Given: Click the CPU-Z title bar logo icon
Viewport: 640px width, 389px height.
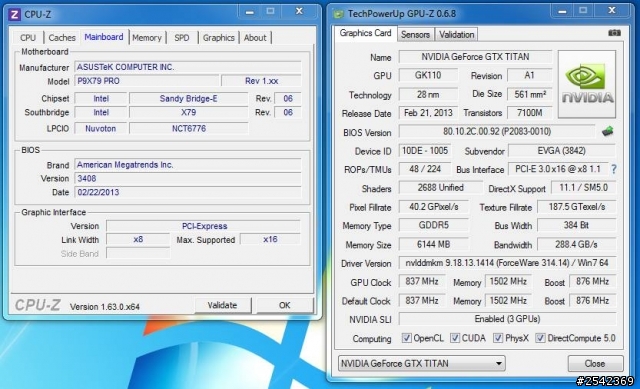Looking at the screenshot, I should [14, 15].
